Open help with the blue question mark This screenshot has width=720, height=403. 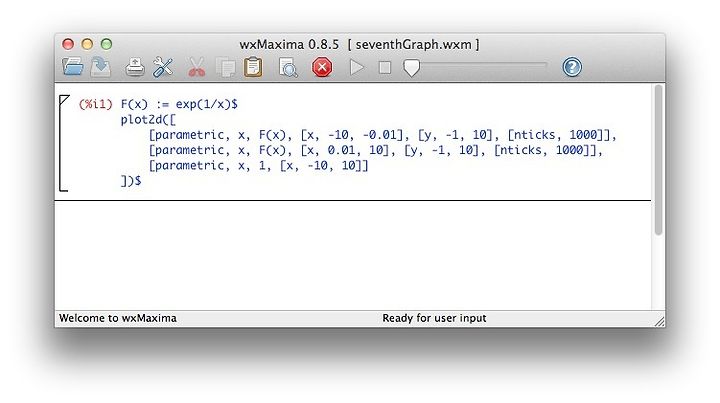(572, 67)
